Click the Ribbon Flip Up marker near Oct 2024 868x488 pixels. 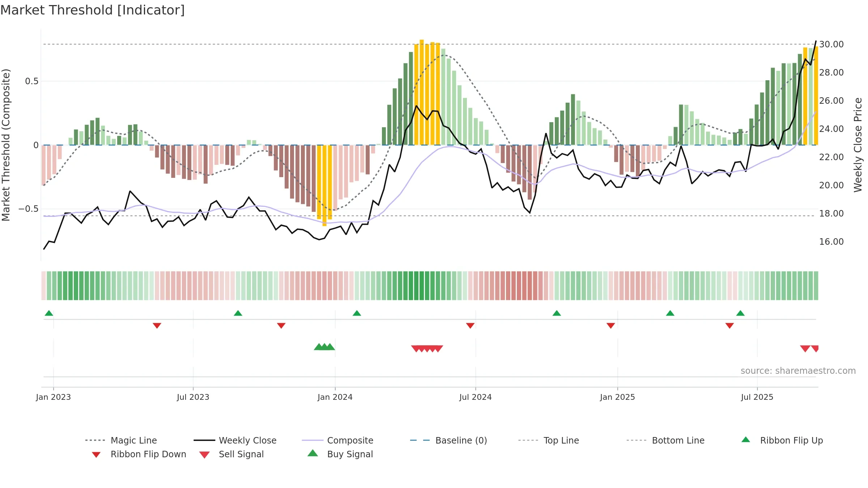(557, 313)
